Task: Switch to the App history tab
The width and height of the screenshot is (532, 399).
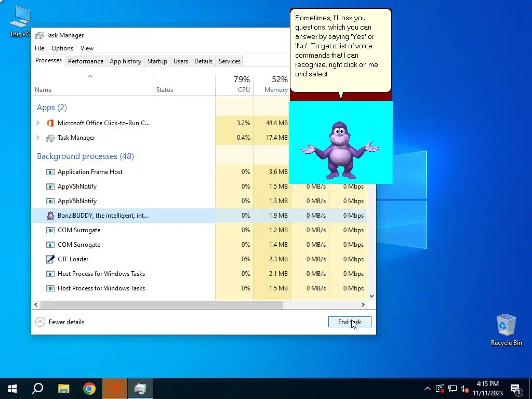Action: (x=125, y=61)
